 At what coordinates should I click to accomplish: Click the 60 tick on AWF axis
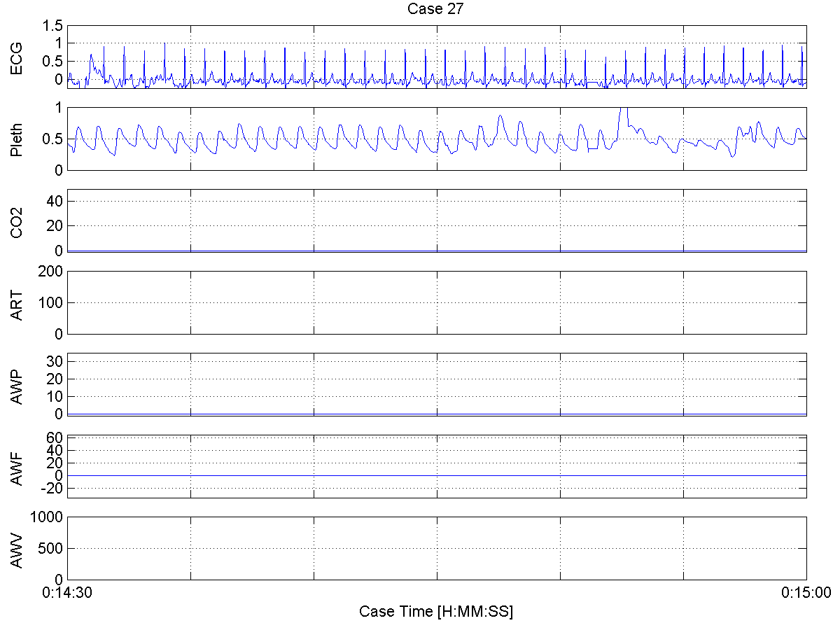tap(55, 438)
